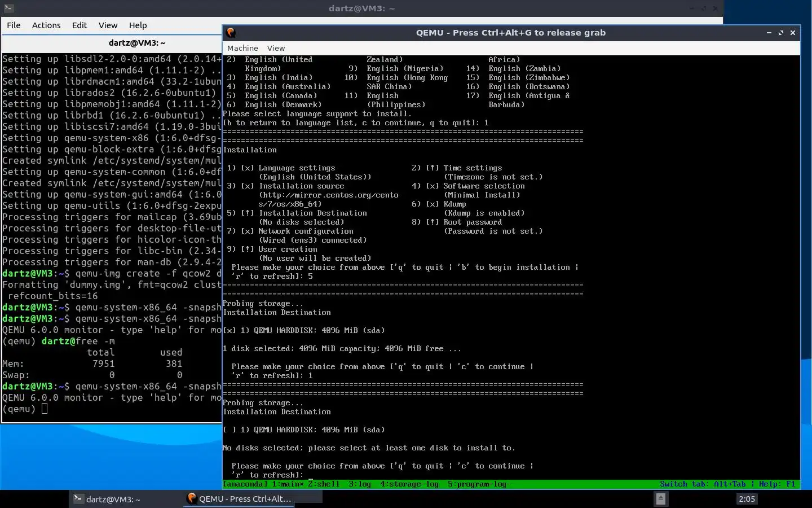812x508 pixels.
Task: Click 'English (Australia)' in the language list
Action: pos(288,86)
